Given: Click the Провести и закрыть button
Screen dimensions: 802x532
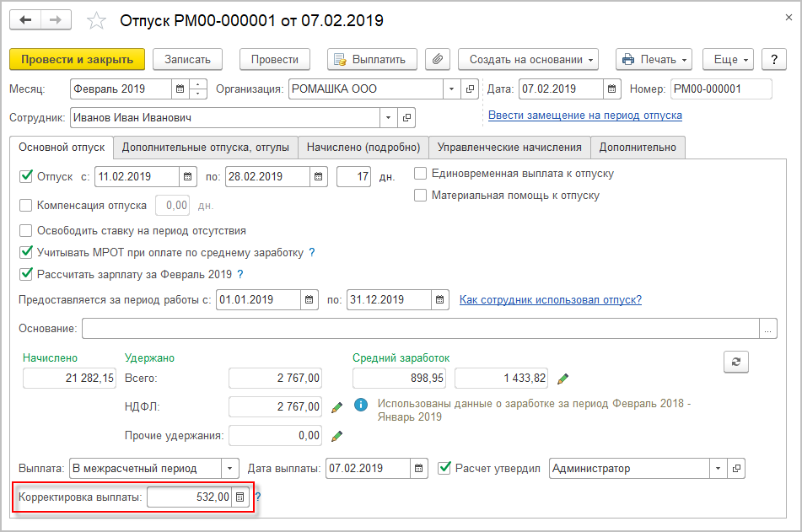Looking at the screenshot, I should 77,59.
